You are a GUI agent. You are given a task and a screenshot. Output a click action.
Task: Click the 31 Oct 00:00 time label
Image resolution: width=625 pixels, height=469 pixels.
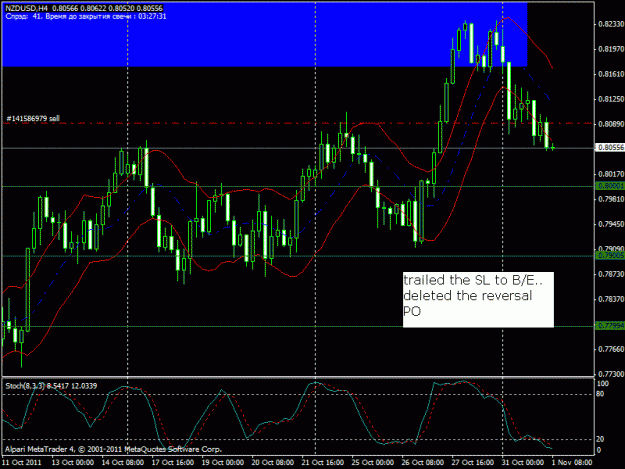tap(523, 462)
